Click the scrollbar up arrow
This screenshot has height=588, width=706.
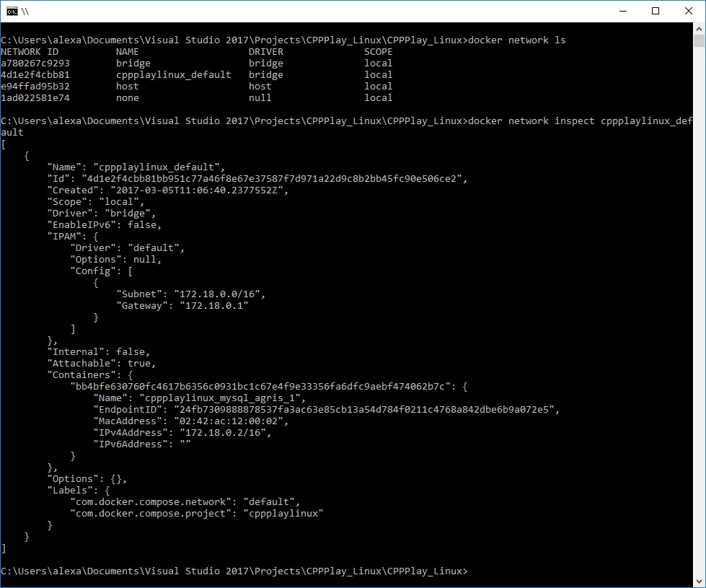tap(699, 29)
